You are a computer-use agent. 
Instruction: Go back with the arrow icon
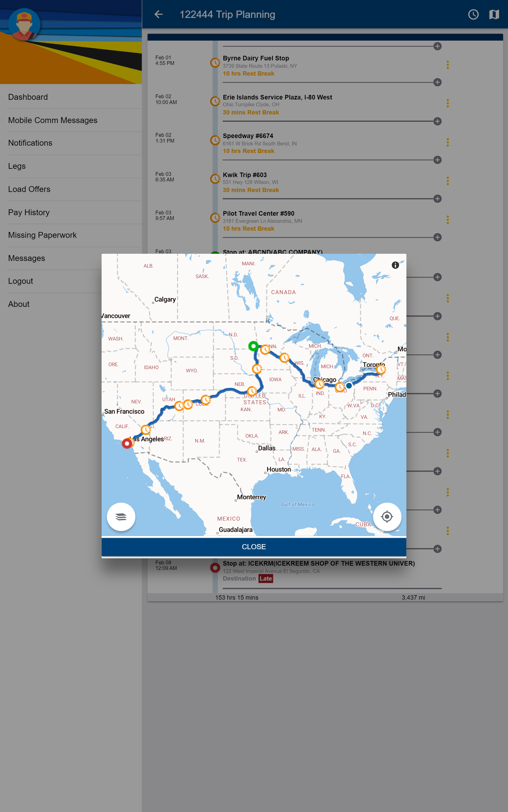(158, 14)
